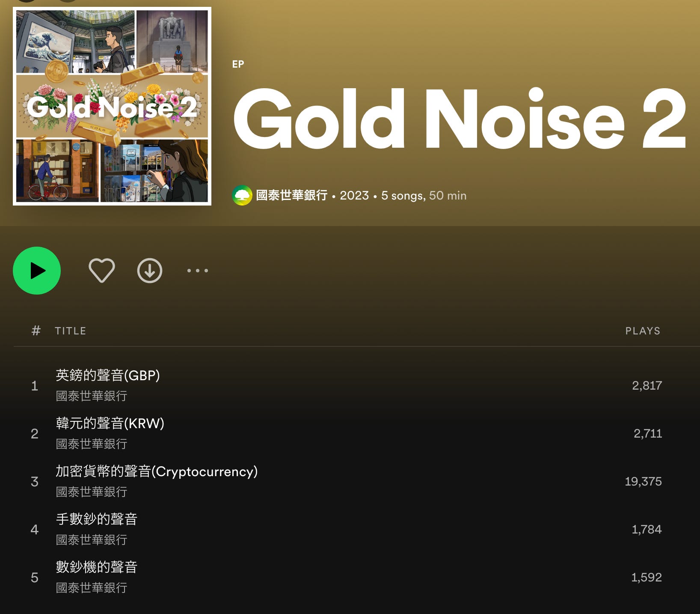Screen dimensions: 700x614
Task: Open the Gold Noise 2 album cover
Action: pos(112,106)
